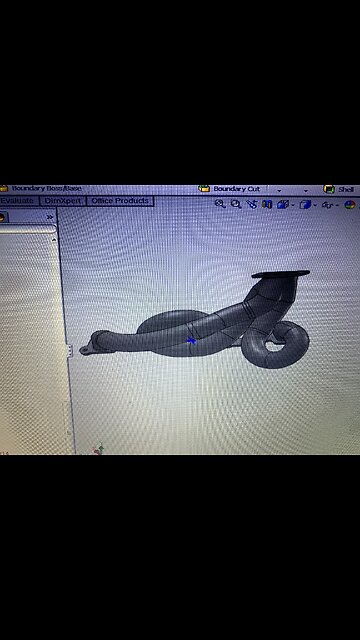Open the Office Products tab
Viewport: 360px width, 640px height.
[x=120, y=201]
